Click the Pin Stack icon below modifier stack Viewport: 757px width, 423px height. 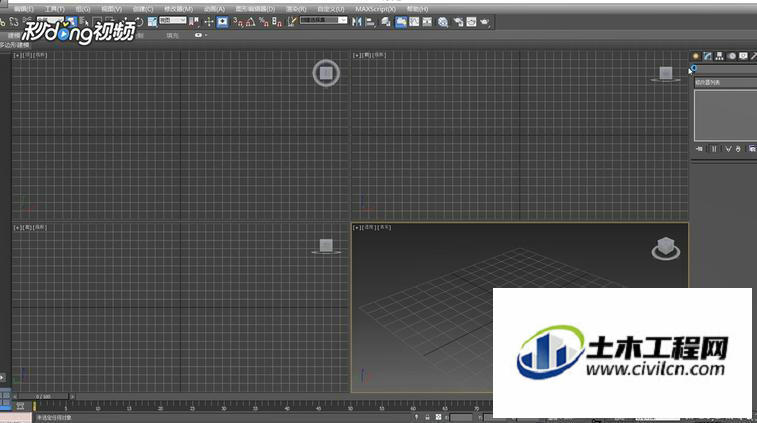pos(699,149)
